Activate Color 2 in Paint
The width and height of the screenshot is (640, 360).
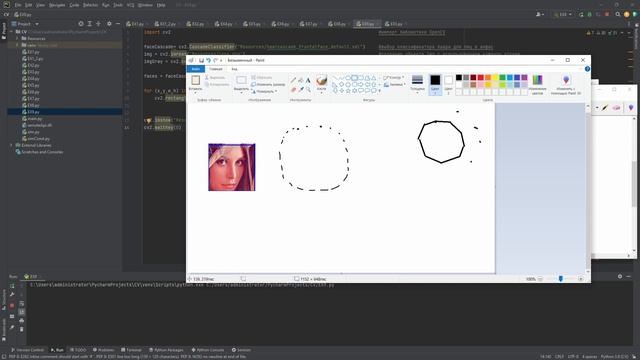coord(448,84)
